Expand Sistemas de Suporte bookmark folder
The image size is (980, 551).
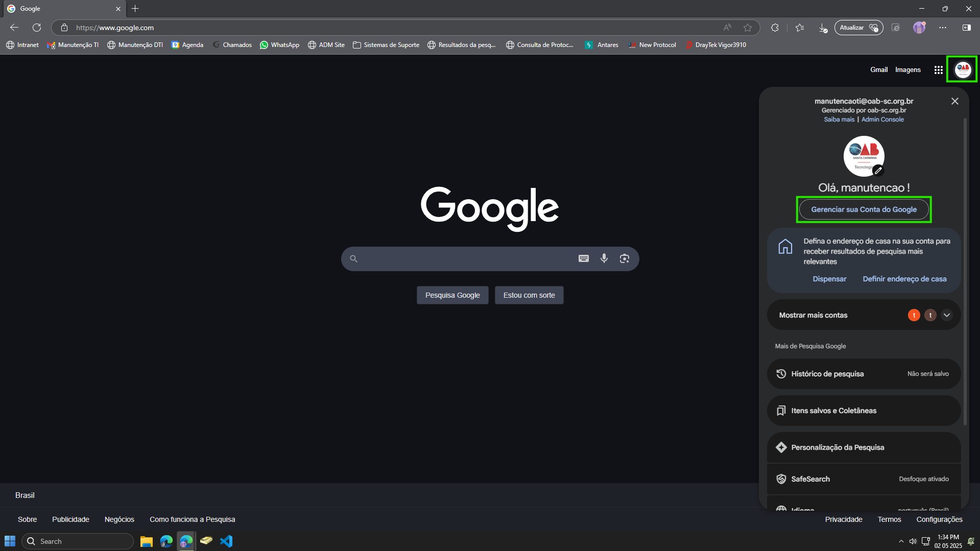coord(386,45)
